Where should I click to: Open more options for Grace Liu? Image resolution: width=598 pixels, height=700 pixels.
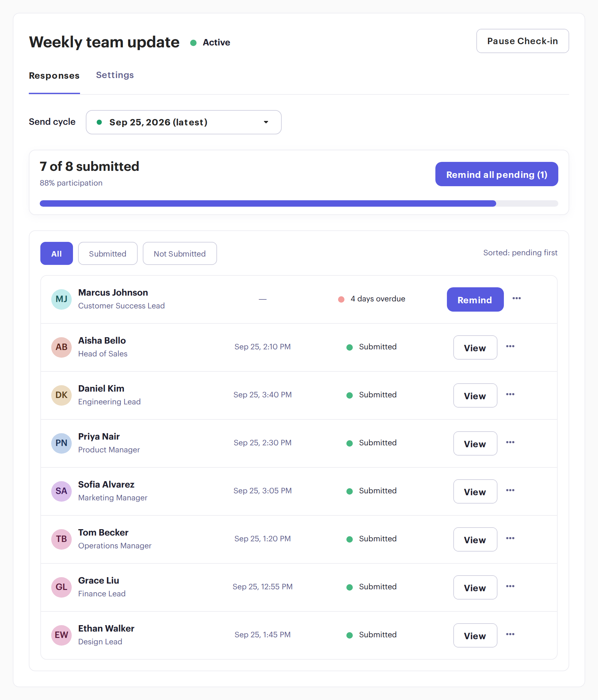510,586
